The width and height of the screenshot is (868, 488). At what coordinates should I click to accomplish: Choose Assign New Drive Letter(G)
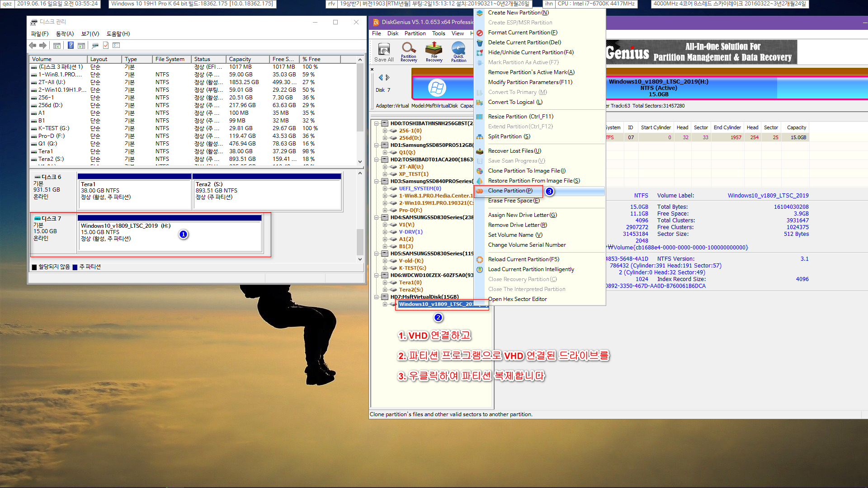pos(539,215)
